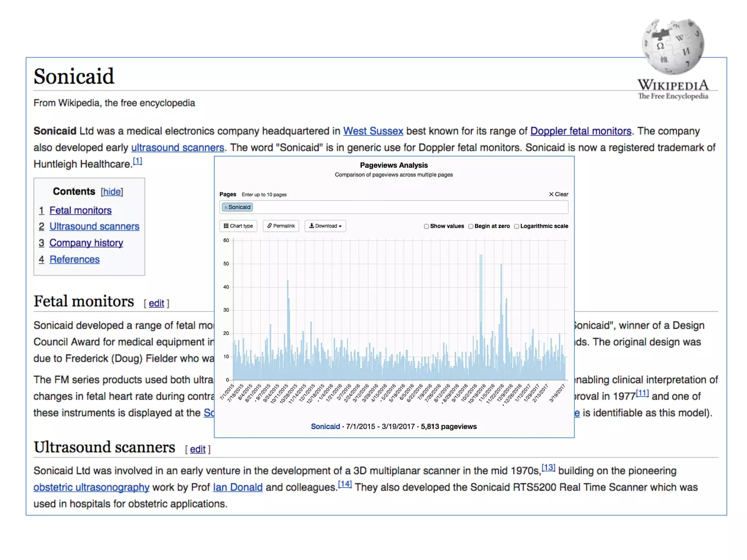Open Company history from Contents
The image size is (747, 560).
[86, 243]
